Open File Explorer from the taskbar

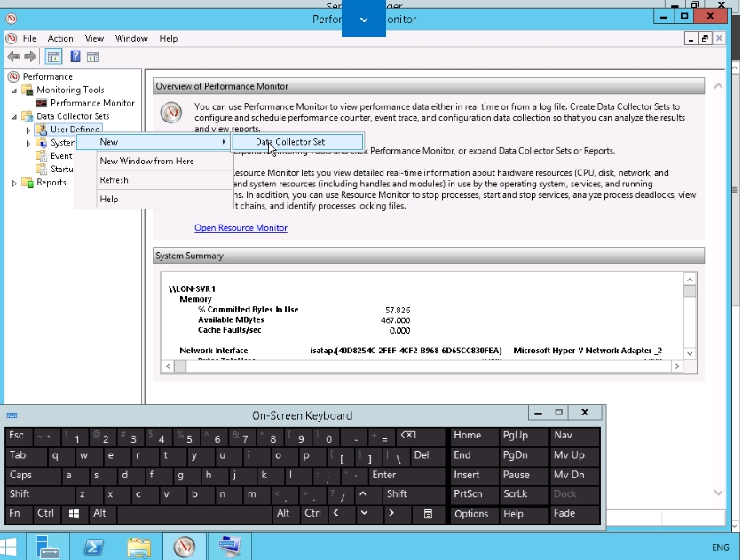point(138,548)
